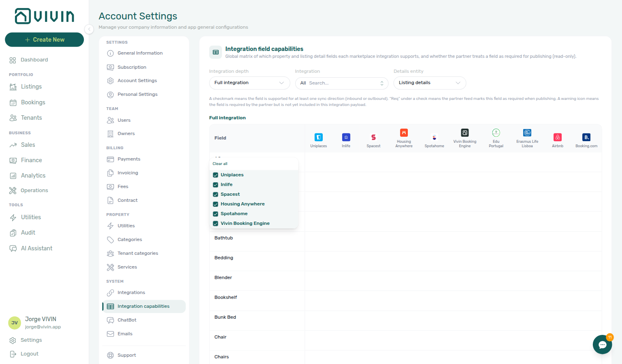Click Spacest integration column icon

[373, 137]
